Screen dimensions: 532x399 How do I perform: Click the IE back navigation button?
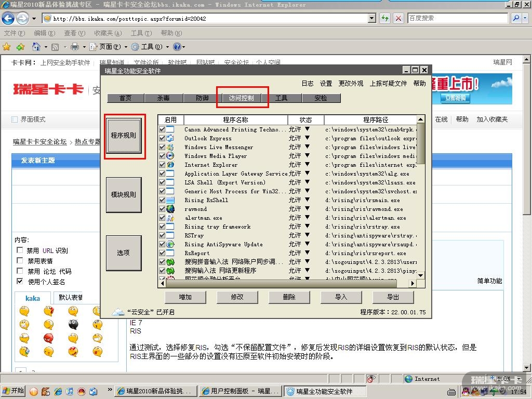pyautogui.click(x=8, y=18)
